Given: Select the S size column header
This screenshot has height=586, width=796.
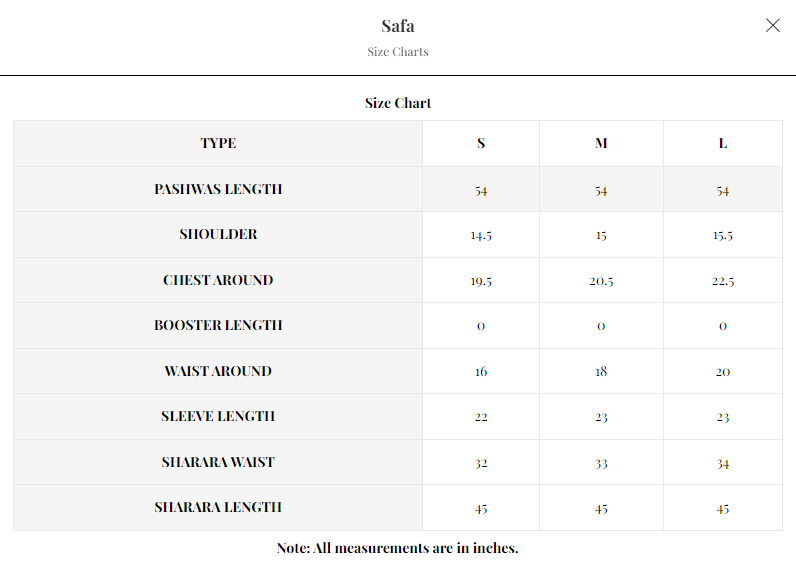Looking at the screenshot, I should coord(481,143).
